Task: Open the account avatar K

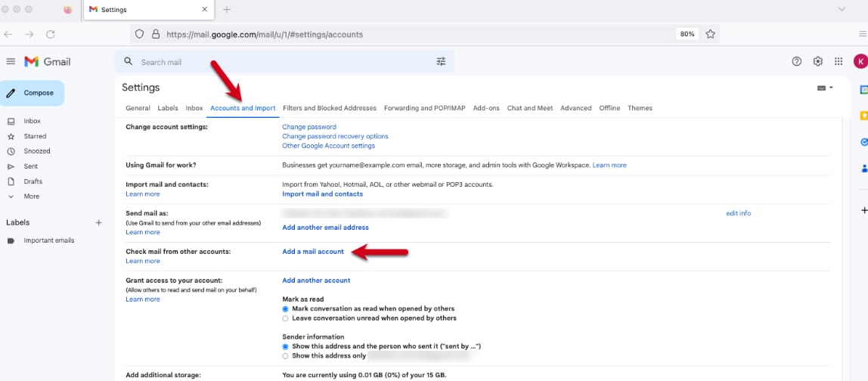Action: [860, 61]
